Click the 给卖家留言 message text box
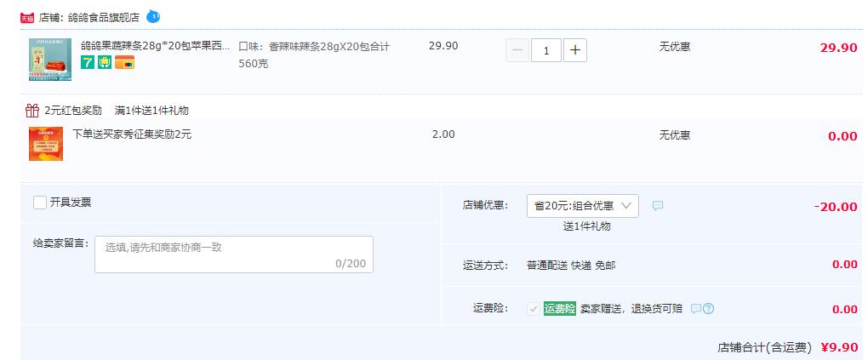Viewport: 868px width, 360px height. pyautogui.click(x=234, y=254)
